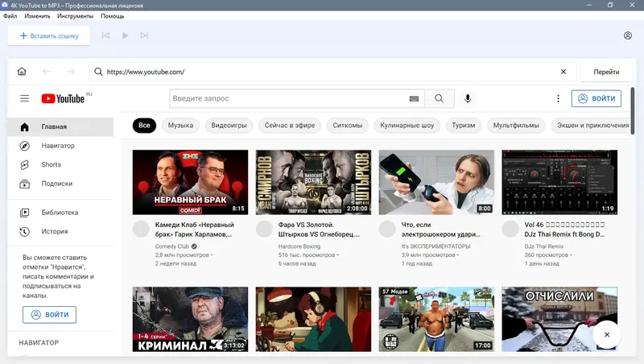Click the YouTube logo
This screenshot has height=364, width=644.
(63, 98)
